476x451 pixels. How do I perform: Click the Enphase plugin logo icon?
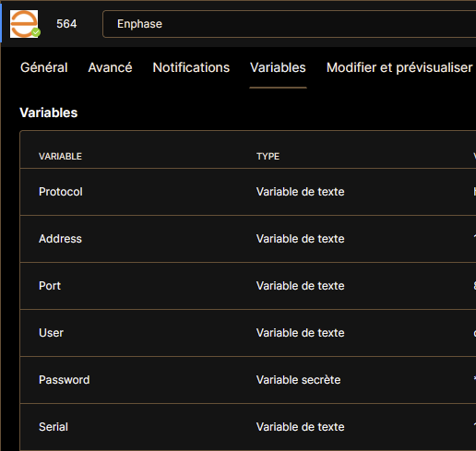pyautogui.click(x=24, y=24)
